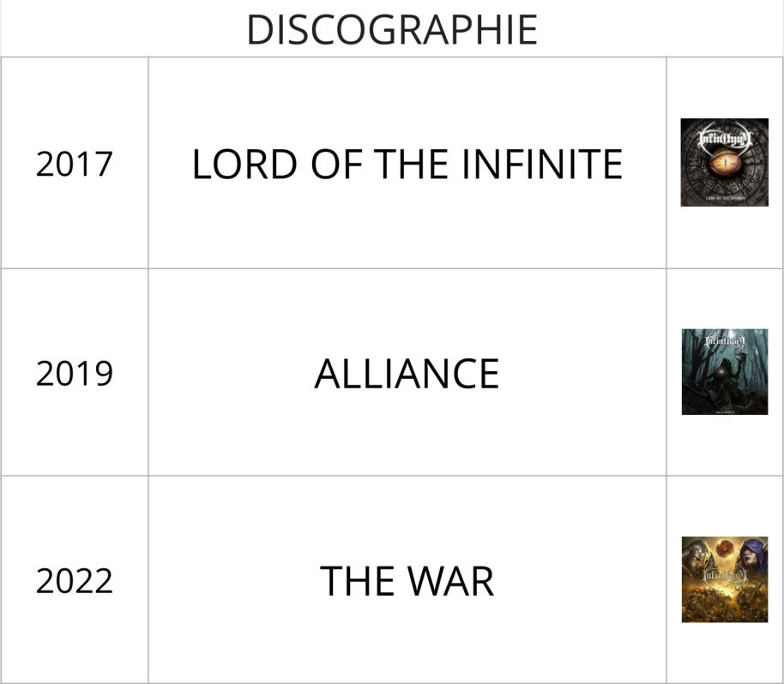Image resolution: width=784 pixels, height=684 pixels.
Task: Click the 2022 release year
Action: coord(75,581)
